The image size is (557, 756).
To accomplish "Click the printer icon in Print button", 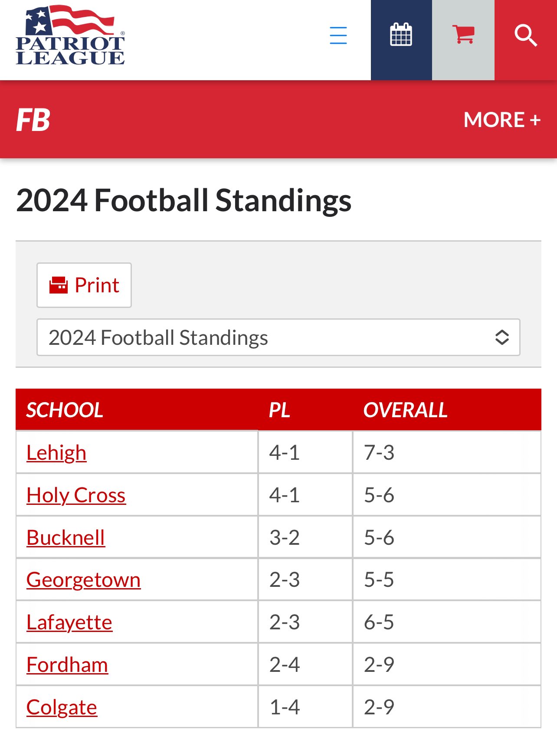I will (x=59, y=285).
